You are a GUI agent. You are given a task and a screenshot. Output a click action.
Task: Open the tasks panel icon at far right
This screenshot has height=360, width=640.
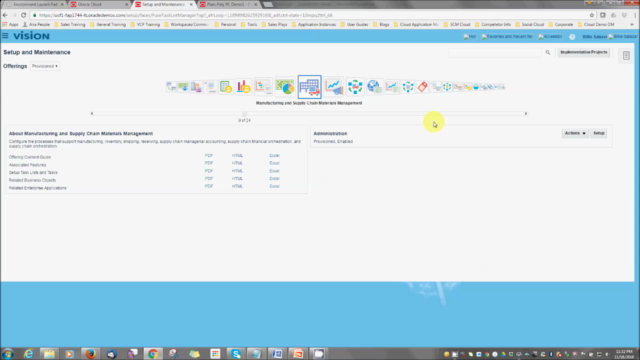click(x=626, y=56)
